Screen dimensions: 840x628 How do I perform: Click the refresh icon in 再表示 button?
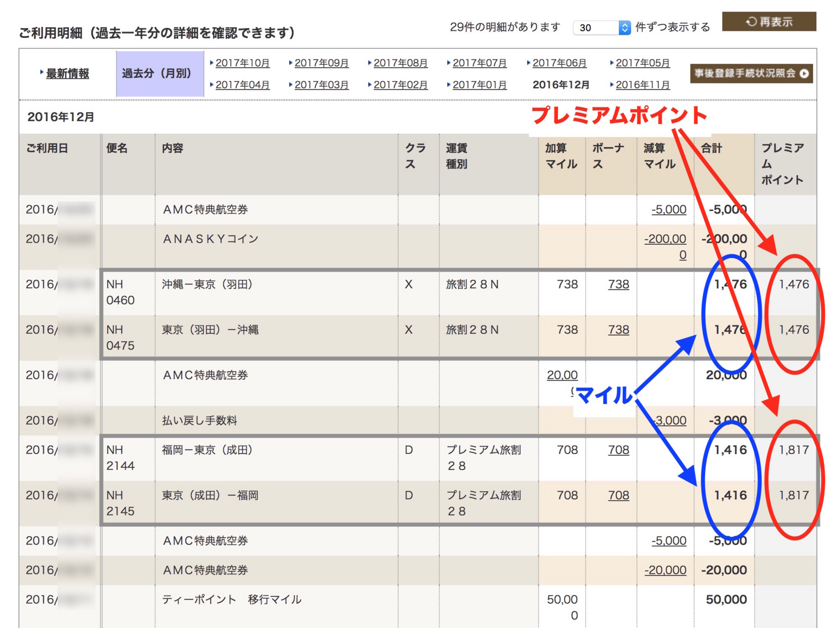pyautogui.click(x=751, y=22)
